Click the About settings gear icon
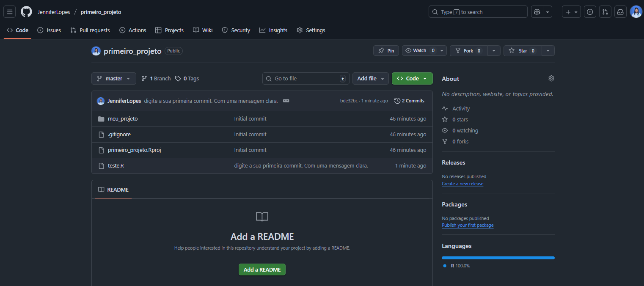Screen dimensions: 644x286 coord(551,78)
